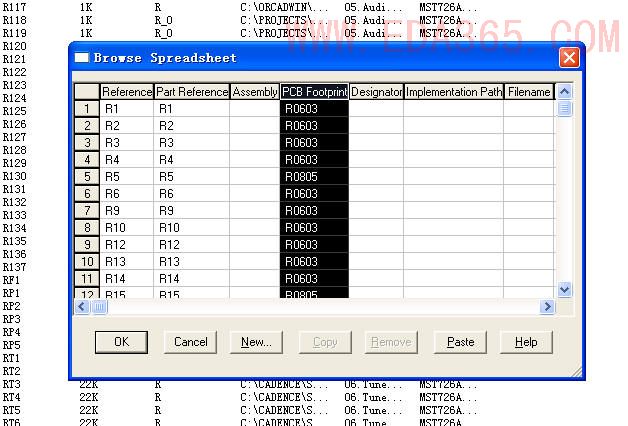Image resolution: width=628 pixels, height=426 pixels.
Task: Select the Assembly column header
Action: coord(255,92)
